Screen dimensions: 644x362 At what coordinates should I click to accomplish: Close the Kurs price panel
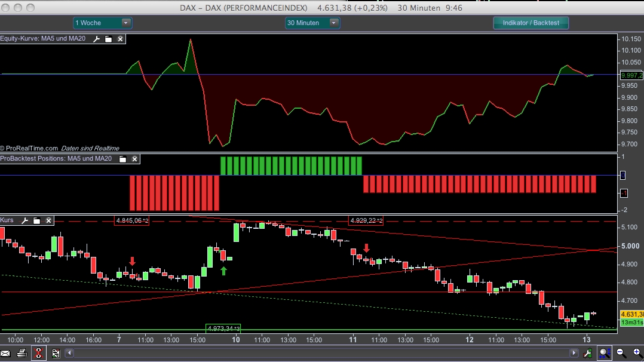(x=48, y=220)
